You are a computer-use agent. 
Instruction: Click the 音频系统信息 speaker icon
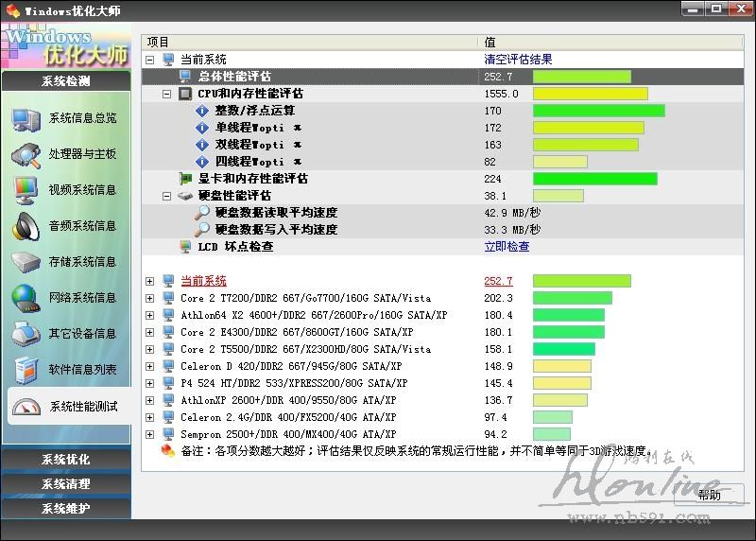tap(26, 226)
